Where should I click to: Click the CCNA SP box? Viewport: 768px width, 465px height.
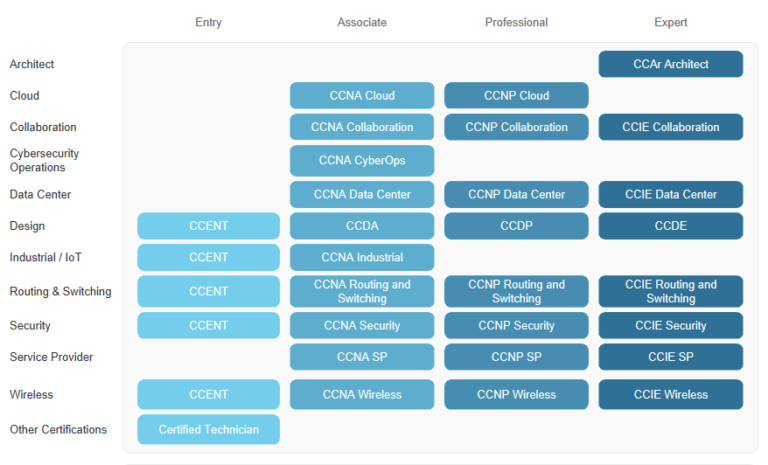coord(362,357)
